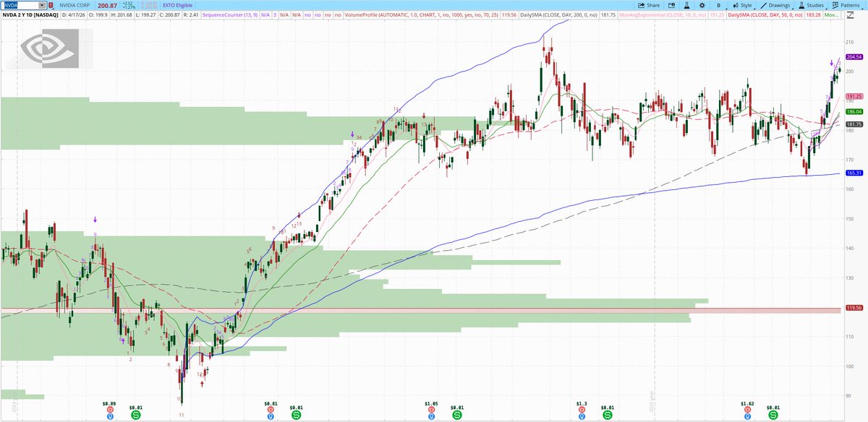Open the D timeframe dropdown
This screenshot has width=868, height=422.
pos(720,5)
